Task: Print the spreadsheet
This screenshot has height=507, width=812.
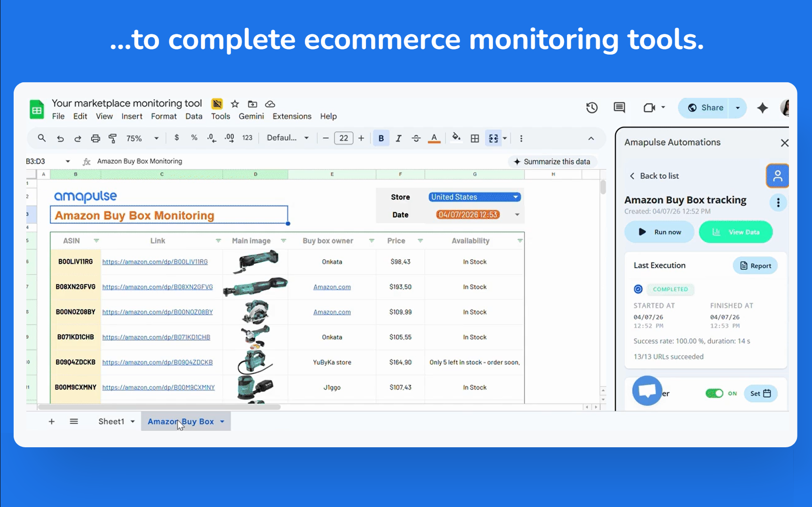Action: (96, 138)
